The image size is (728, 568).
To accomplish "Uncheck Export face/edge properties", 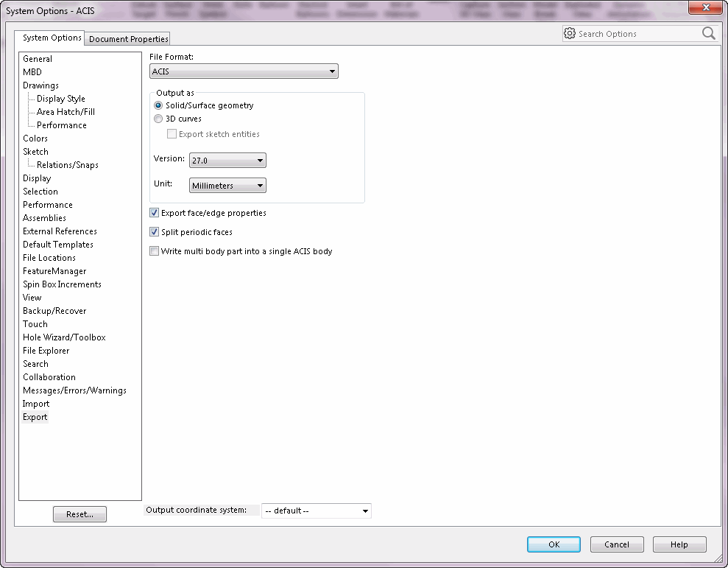I will 154,213.
